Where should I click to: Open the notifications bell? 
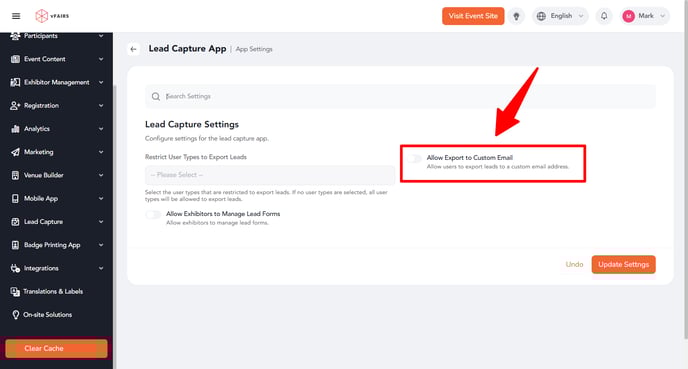pyautogui.click(x=604, y=16)
